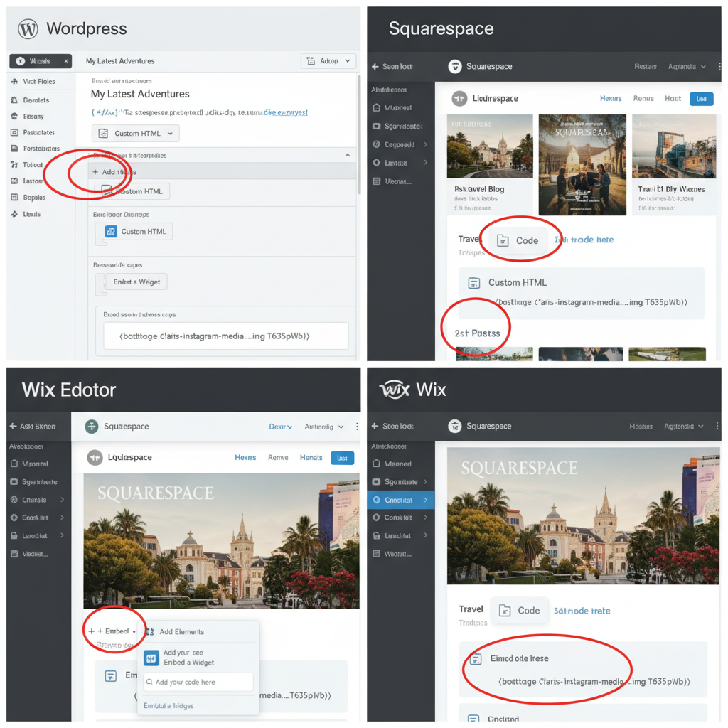728x728 pixels.
Task: Open the "Hoat" tab in the Squarespace panel
Action: coord(673,98)
